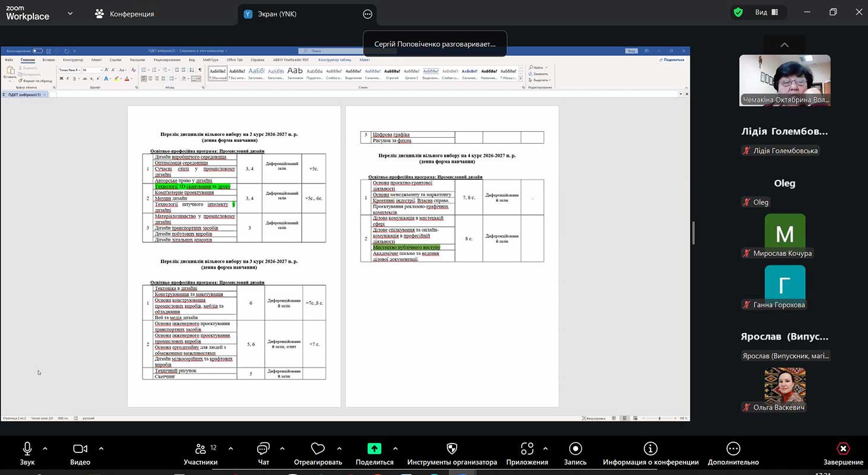The image size is (868, 475).
Task: Expand video options arrow next to Видео
Action: tap(101, 448)
